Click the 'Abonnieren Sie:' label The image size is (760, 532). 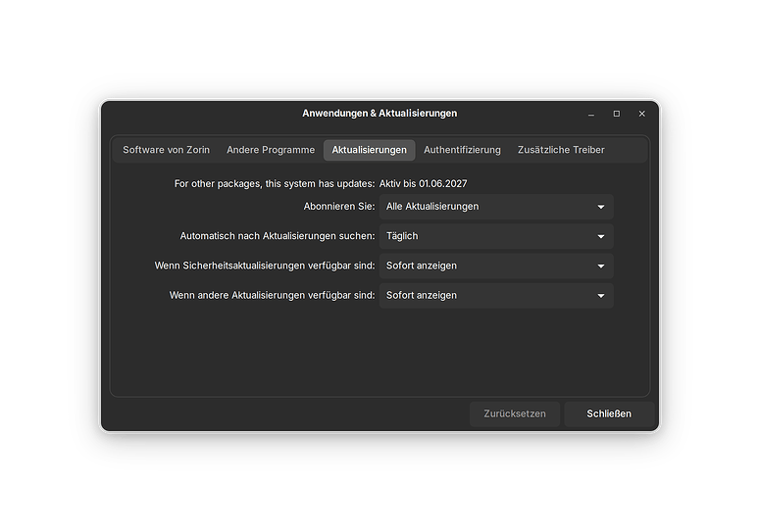[x=339, y=207]
